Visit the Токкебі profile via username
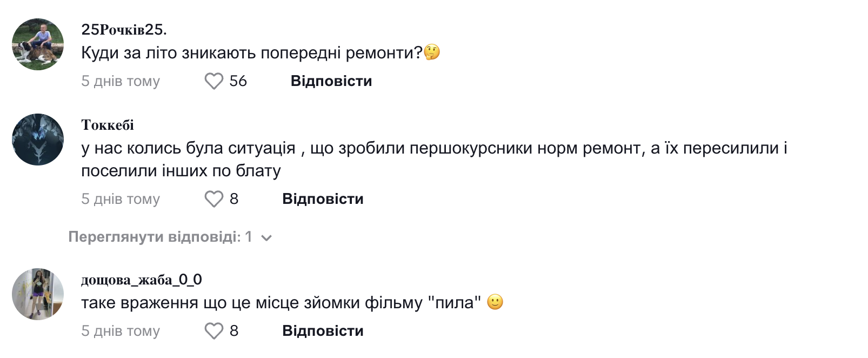868x358 pixels. pyautogui.click(x=108, y=125)
